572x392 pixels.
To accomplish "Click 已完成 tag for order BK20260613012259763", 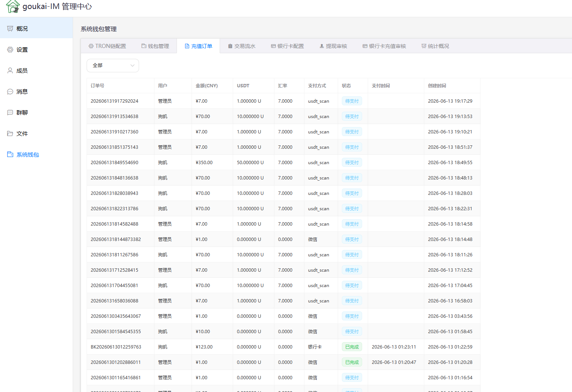I will pyautogui.click(x=352, y=347).
